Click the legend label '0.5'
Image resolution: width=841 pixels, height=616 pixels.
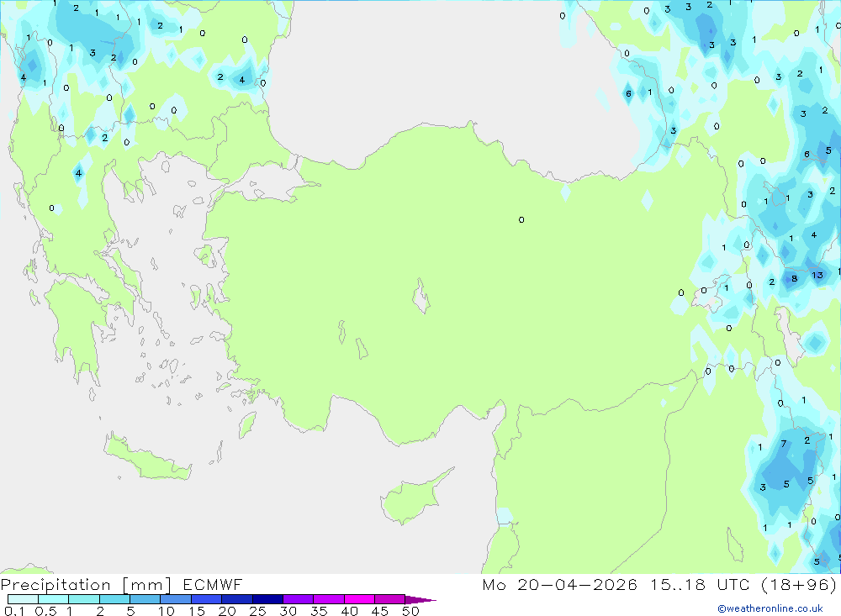click(45, 611)
